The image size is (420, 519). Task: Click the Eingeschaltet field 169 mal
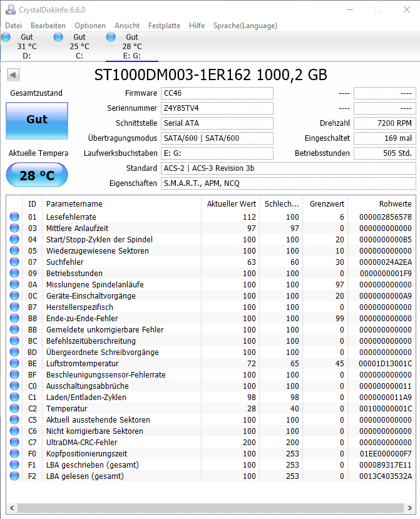coord(384,138)
